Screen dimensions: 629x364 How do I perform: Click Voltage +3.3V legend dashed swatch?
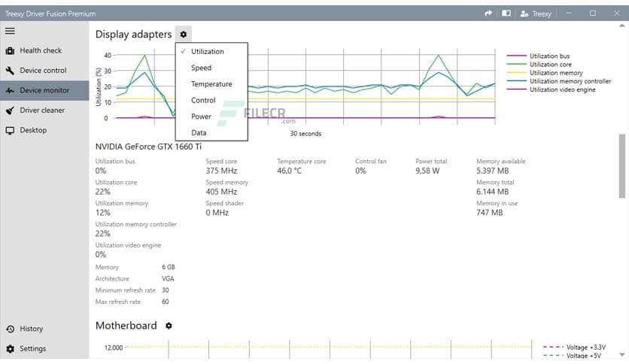click(x=553, y=347)
